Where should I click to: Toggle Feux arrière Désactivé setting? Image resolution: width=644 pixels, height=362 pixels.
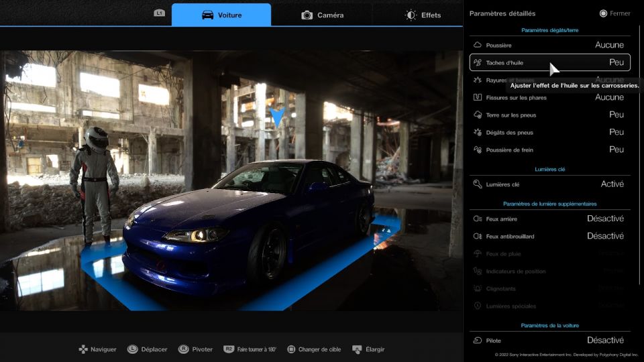(x=605, y=219)
